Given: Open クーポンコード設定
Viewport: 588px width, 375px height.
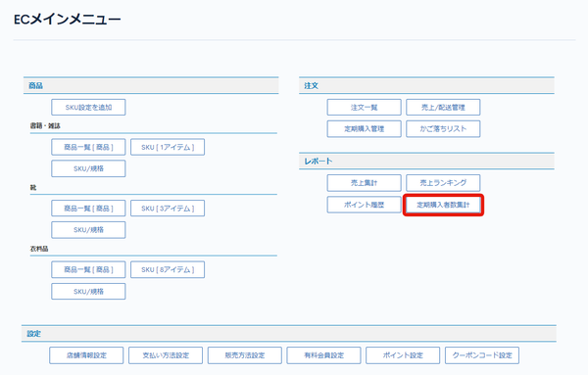Looking at the screenshot, I should [x=482, y=355].
